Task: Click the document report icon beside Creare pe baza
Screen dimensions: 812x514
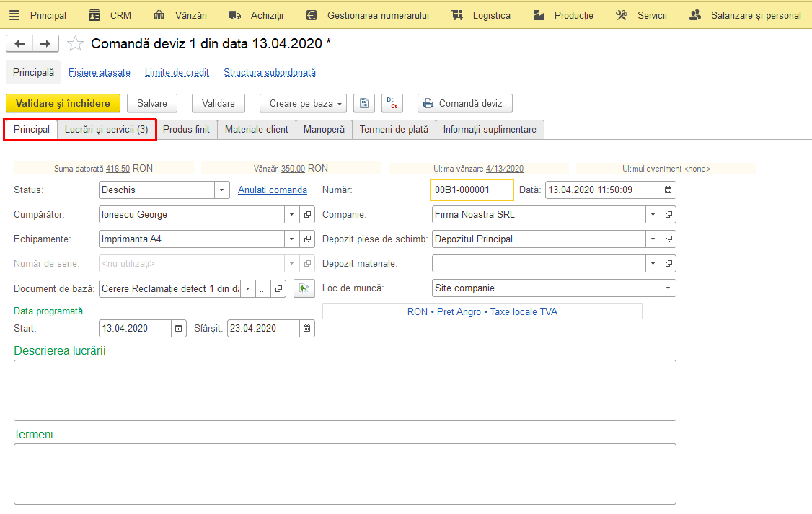Action: coord(364,103)
